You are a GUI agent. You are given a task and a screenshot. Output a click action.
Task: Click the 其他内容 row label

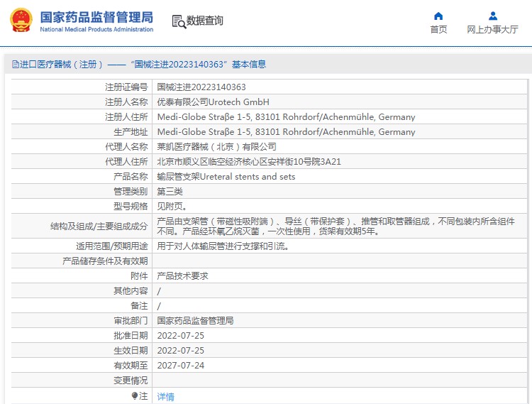tap(131, 291)
